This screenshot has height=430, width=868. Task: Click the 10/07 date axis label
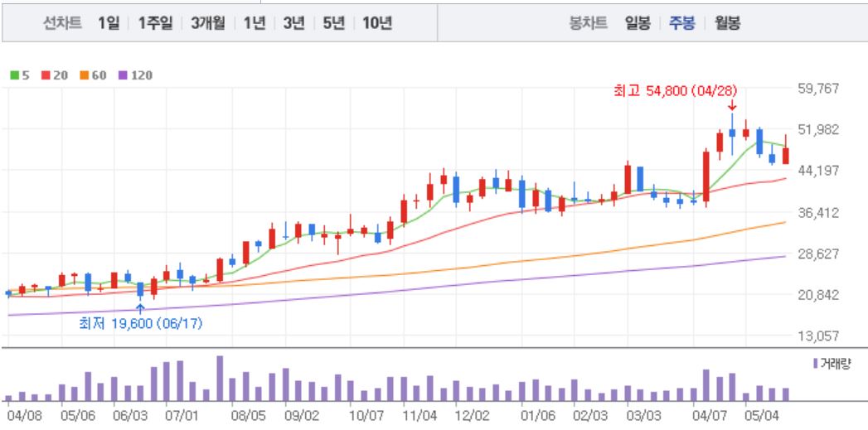pyautogui.click(x=367, y=416)
